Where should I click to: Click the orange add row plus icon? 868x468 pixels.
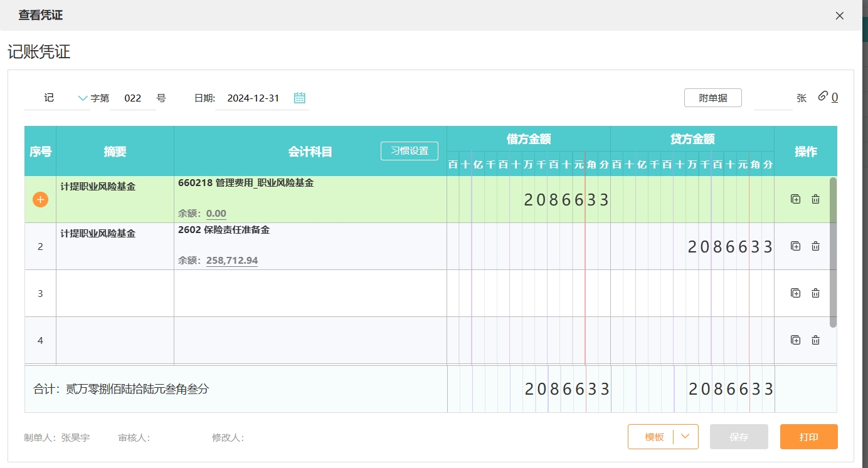[x=40, y=199]
